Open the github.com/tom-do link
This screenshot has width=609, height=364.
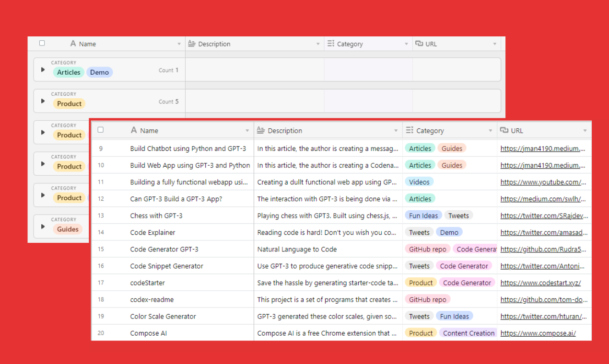pyautogui.click(x=544, y=299)
